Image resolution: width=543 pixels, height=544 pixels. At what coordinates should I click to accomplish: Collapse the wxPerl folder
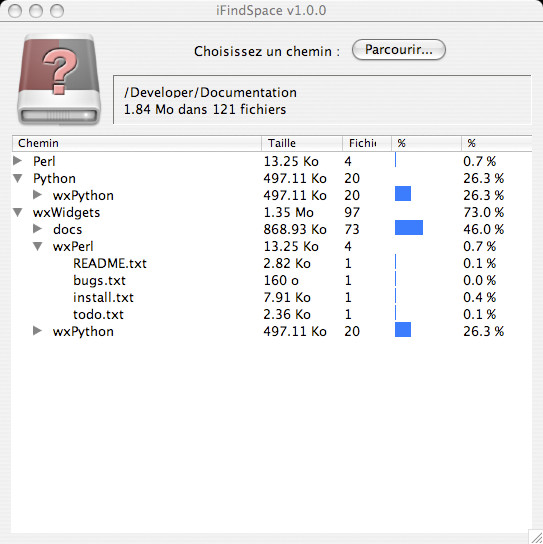(x=37, y=246)
